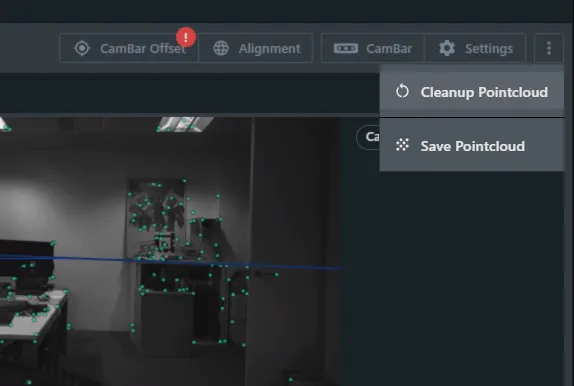Toggle the three-dot overflow menu
This screenshot has height=386, width=574.
(x=549, y=48)
